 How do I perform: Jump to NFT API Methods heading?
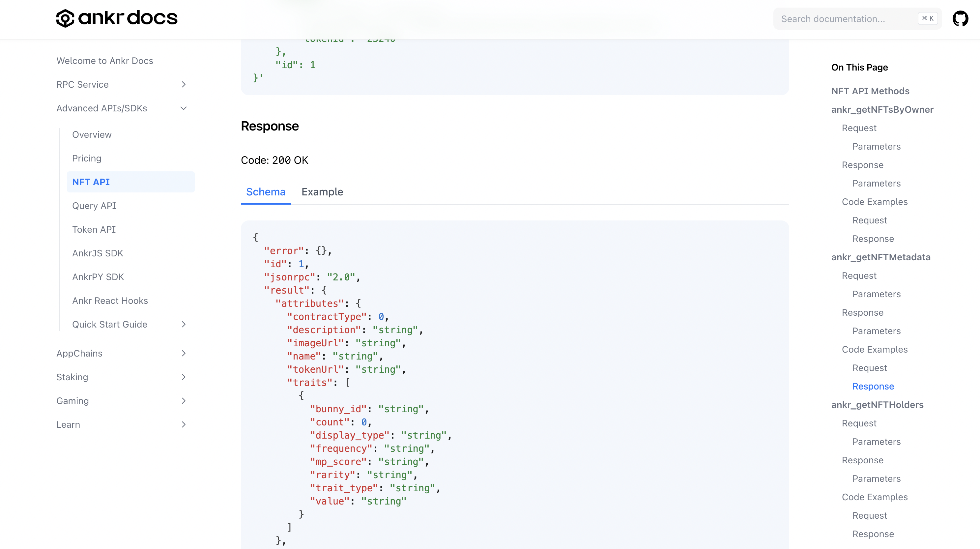[870, 91]
